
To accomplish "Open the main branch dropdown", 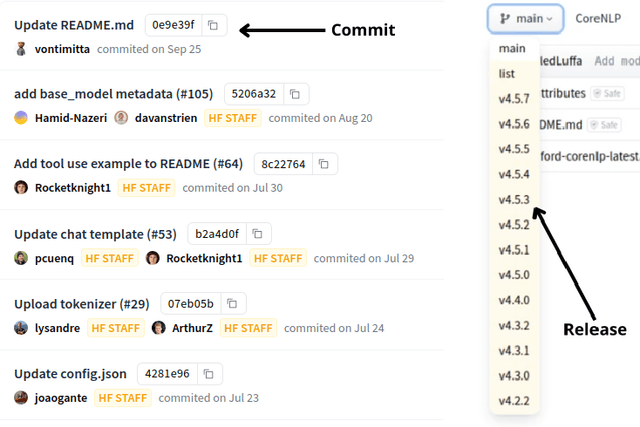I will click(527, 17).
